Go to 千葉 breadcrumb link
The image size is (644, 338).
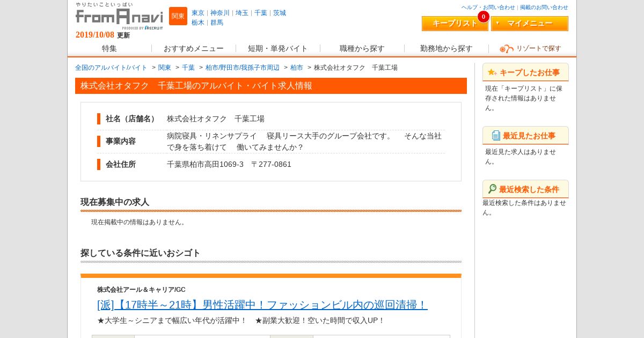(188, 68)
